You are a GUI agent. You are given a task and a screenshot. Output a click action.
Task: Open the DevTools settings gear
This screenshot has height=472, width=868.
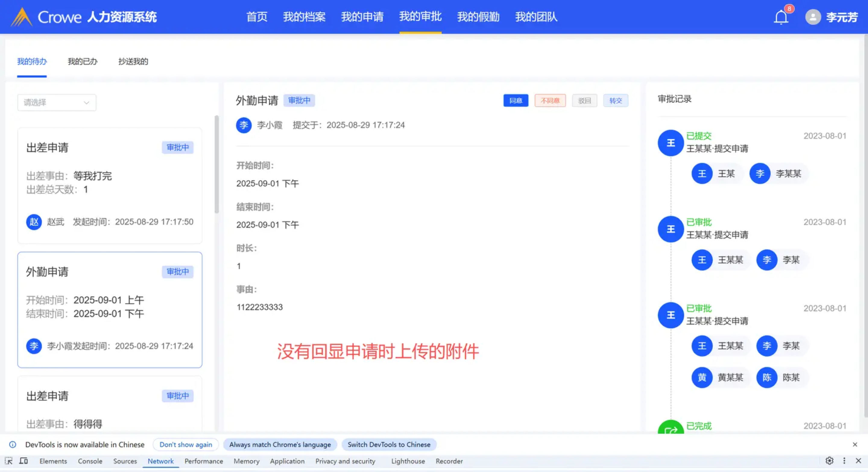tap(829, 461)
